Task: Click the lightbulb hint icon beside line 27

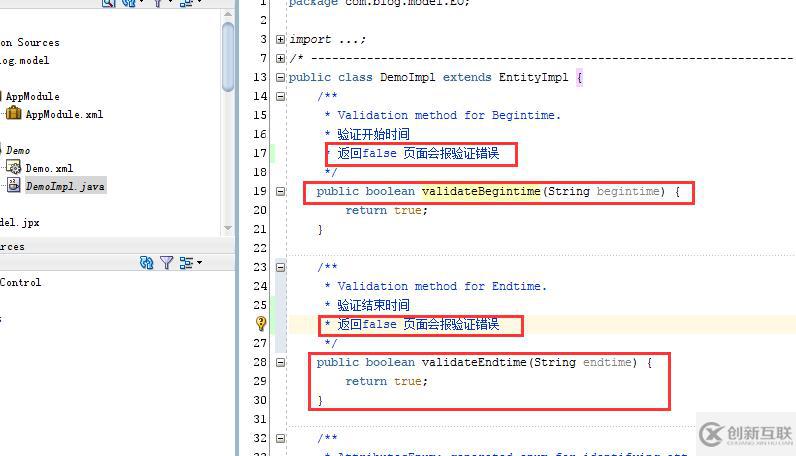Action: pos(261,323)
